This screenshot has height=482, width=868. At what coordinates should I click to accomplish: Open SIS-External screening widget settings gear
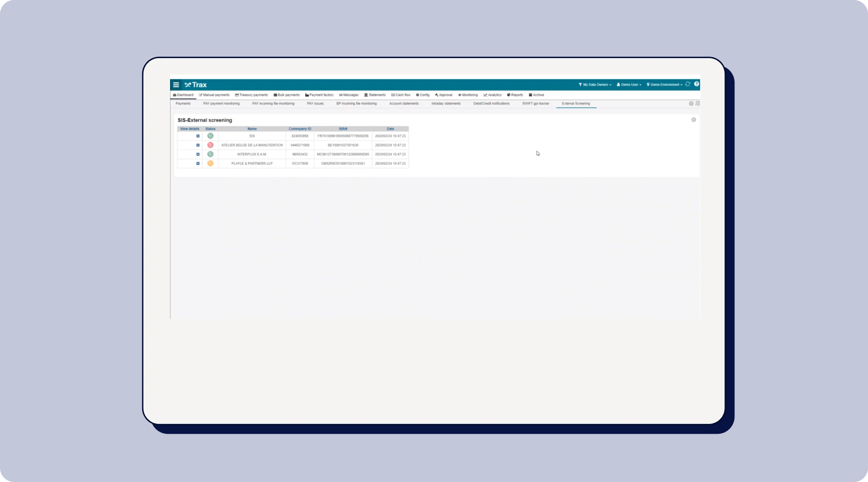click(694, 120)
